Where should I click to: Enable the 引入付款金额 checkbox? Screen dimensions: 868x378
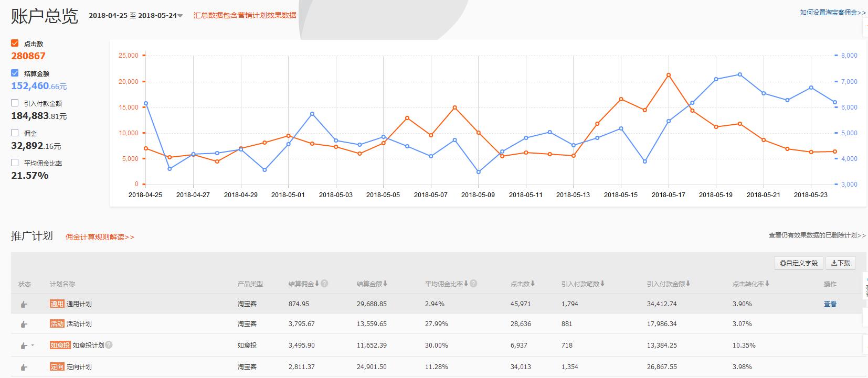coord(15,103)
